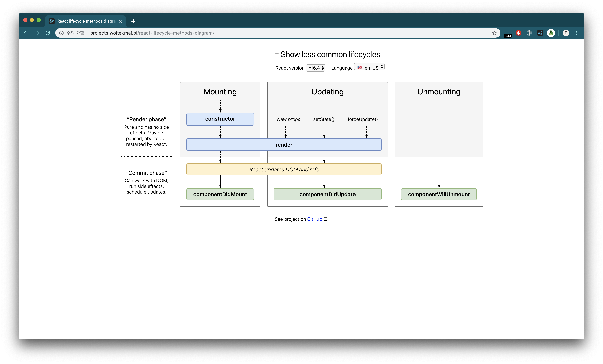Screen dimensions: 603x364
Task: Bookmark this page with the star icon
Action: point(494,33)
